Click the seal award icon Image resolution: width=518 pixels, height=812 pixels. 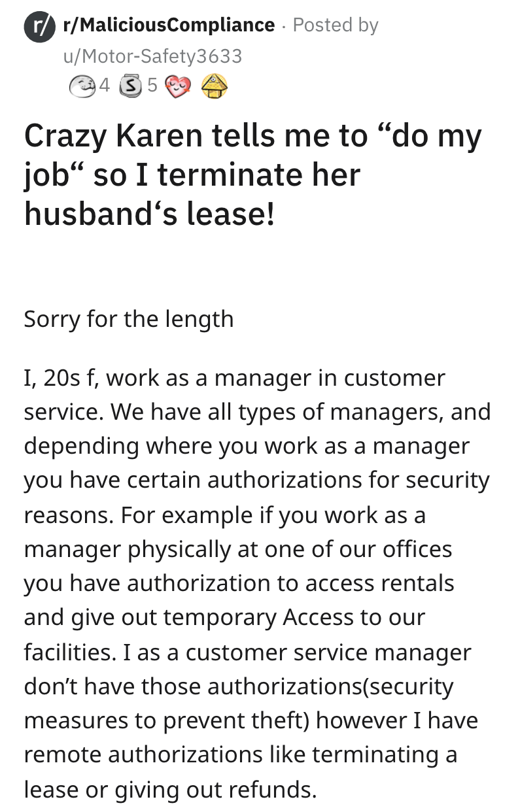pos(81,85)
